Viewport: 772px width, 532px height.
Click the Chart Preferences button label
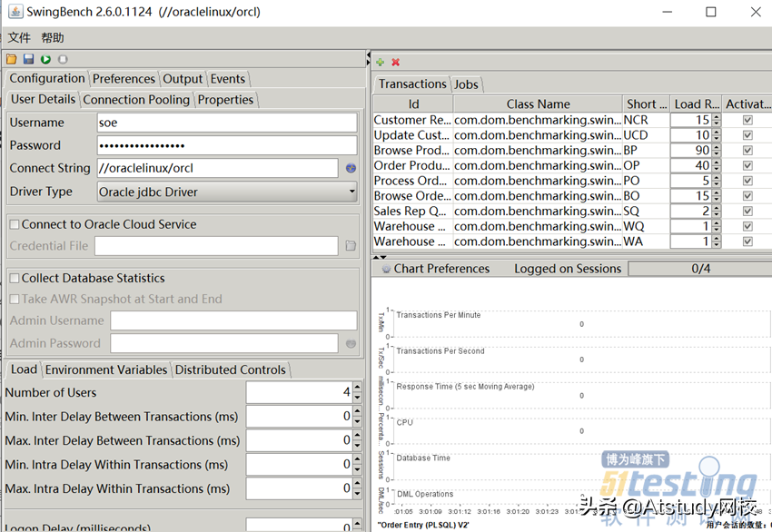(x=441, y=269)
